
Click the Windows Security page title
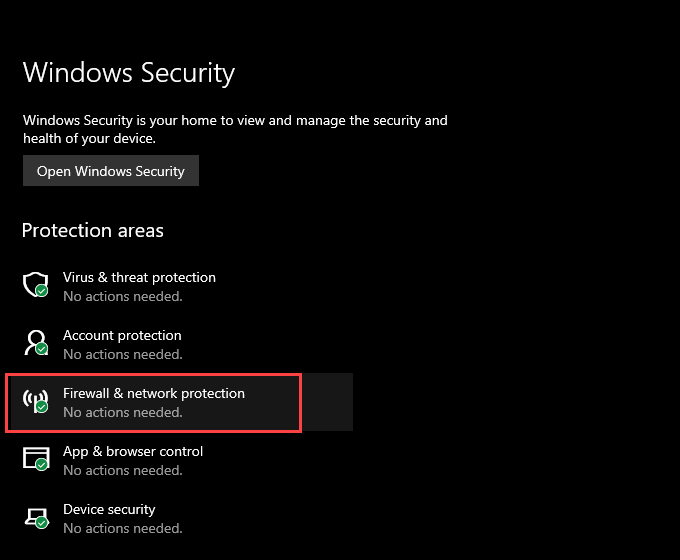click(129, 73)
